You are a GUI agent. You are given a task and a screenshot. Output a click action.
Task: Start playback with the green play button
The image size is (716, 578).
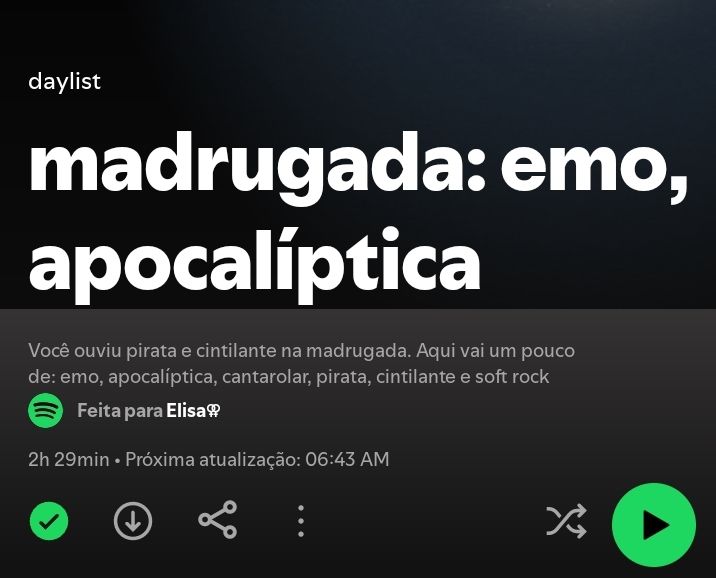pyautogui.click(x=654, y=525)
